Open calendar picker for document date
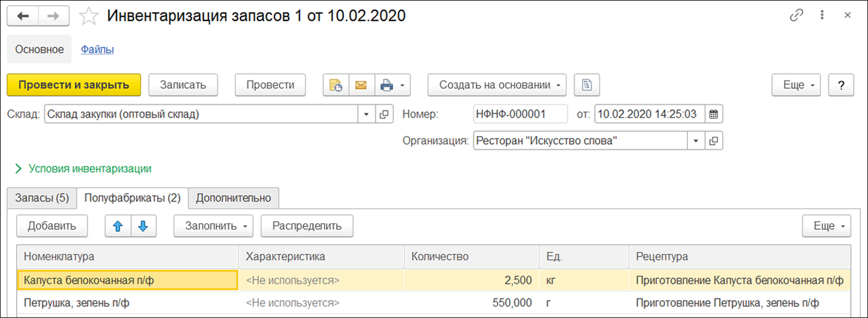868x318 pixels. click(x=713, y=114)
